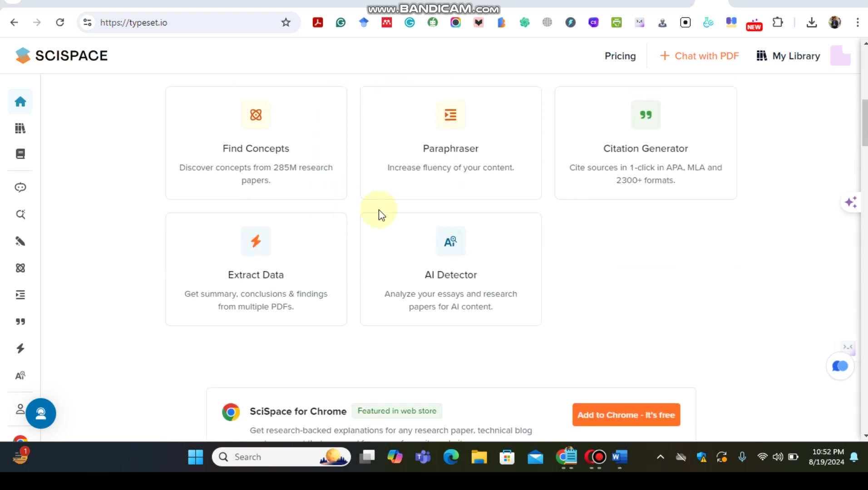Open the Home icon in the sidebar
The height and width of the screenshot is (490, 868).
[20, 102]
